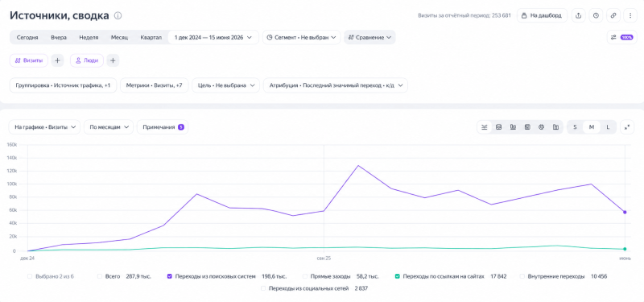Enable the 'Прямые заходы' series checkbox

305,276
